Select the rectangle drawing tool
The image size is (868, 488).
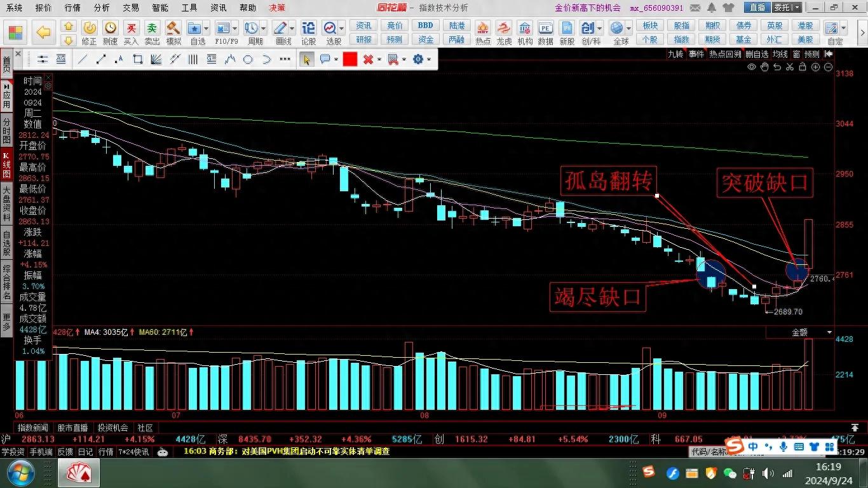pyautogui.click(x=138, y=60)
